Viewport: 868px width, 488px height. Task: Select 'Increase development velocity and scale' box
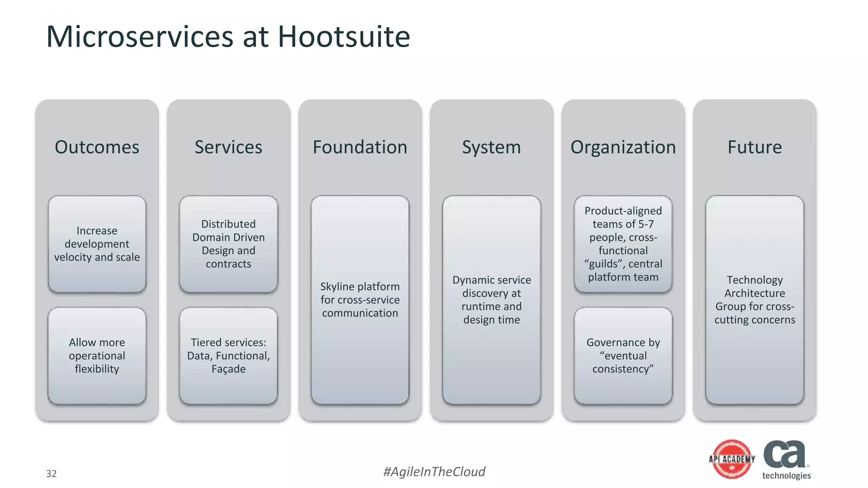pyautogui.click(x=97, y=244)
